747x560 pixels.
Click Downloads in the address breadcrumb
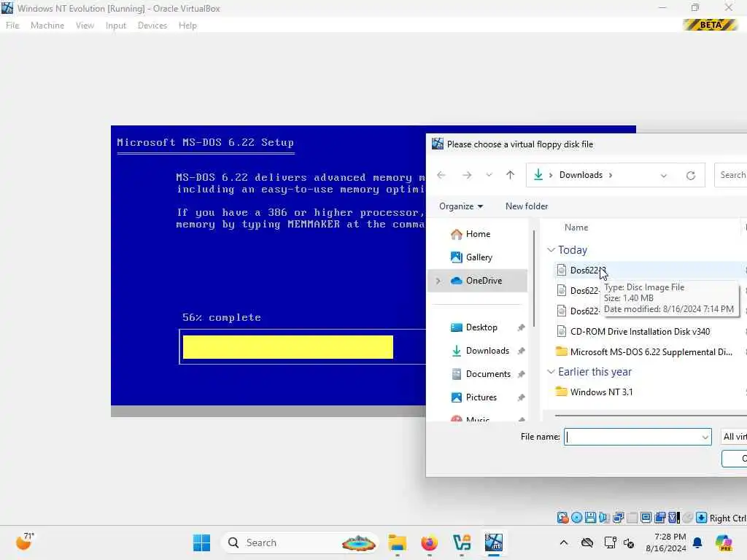581,175
